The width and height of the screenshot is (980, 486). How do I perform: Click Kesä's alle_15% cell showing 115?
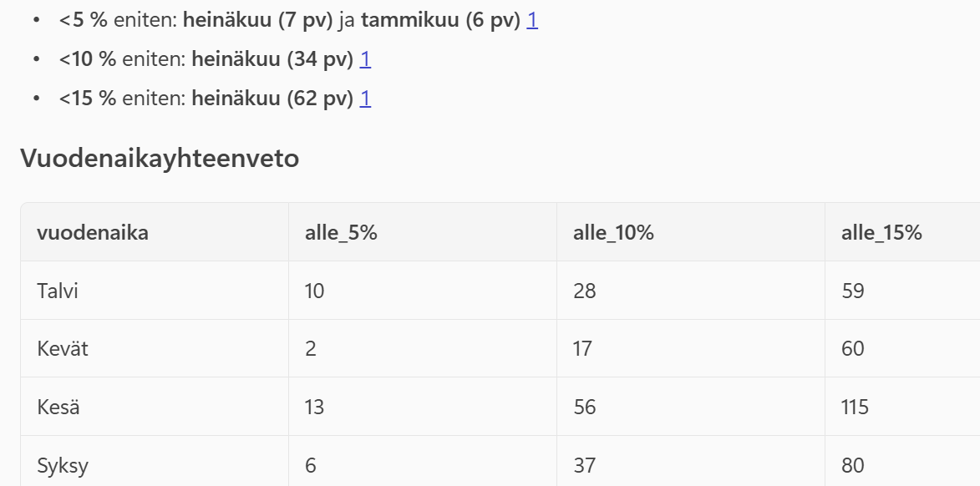(856, 407)
